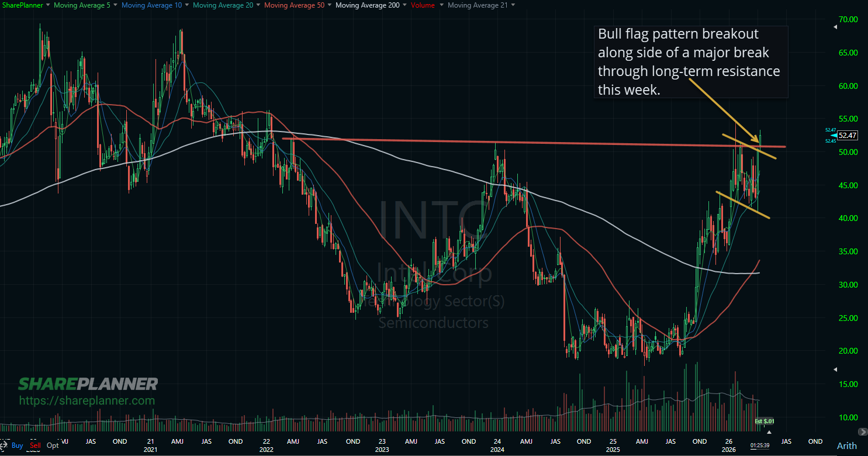
Task: Open the Moving Average 20 dropdown
Action: [222, 5]
